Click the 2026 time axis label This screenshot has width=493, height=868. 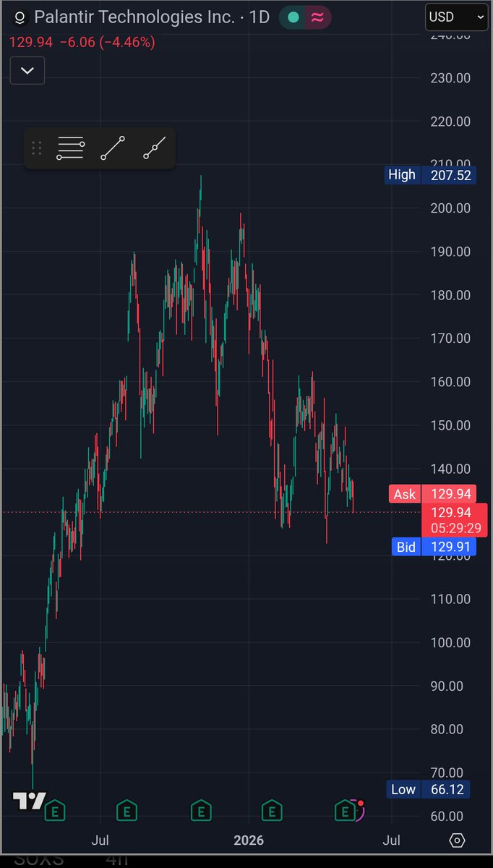249,841
